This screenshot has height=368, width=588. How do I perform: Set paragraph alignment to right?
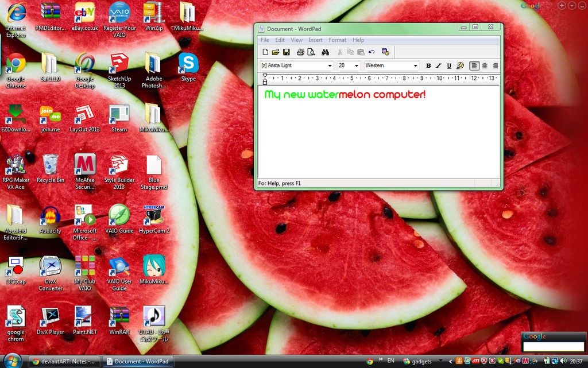click(495, 65)
